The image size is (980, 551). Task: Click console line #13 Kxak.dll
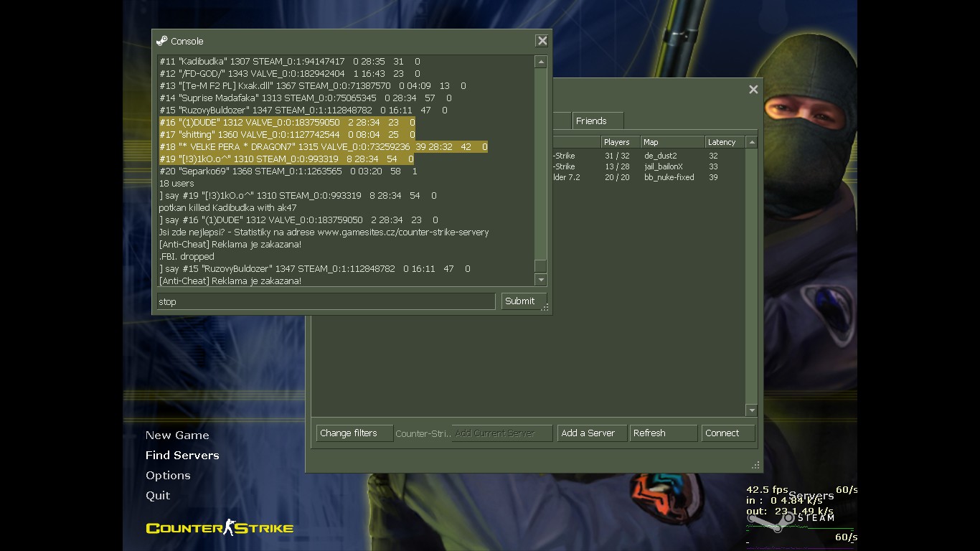(x=312, y=86)
